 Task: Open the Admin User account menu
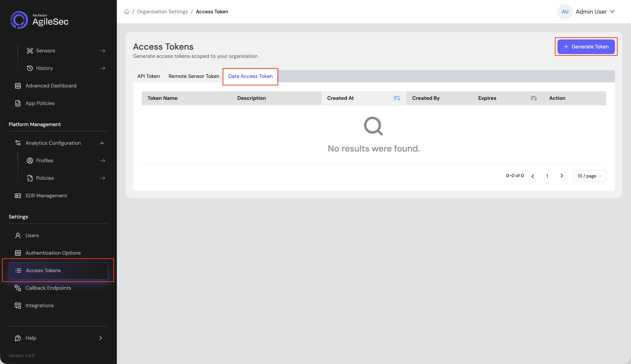click(586, 12)
